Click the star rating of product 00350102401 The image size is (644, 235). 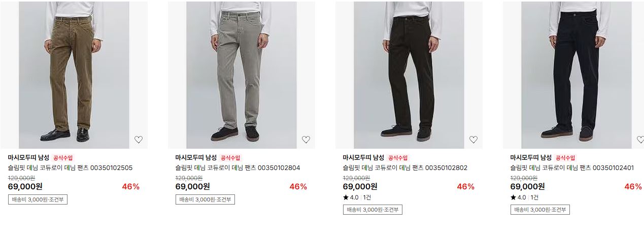(518, 197)
